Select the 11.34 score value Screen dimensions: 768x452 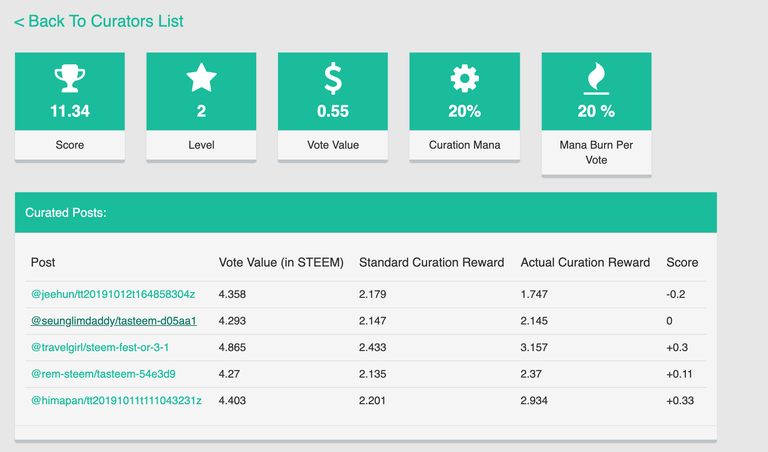coord(70,111)
